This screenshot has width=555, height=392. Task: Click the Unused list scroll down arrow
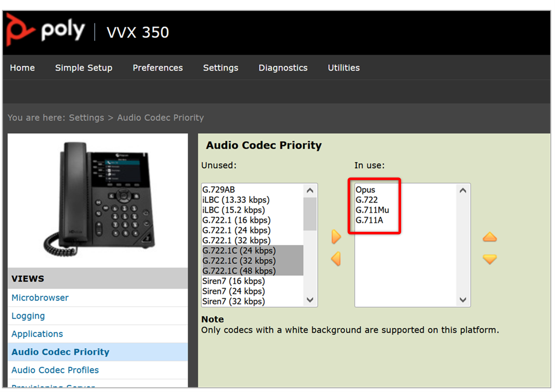pos(310,300)
